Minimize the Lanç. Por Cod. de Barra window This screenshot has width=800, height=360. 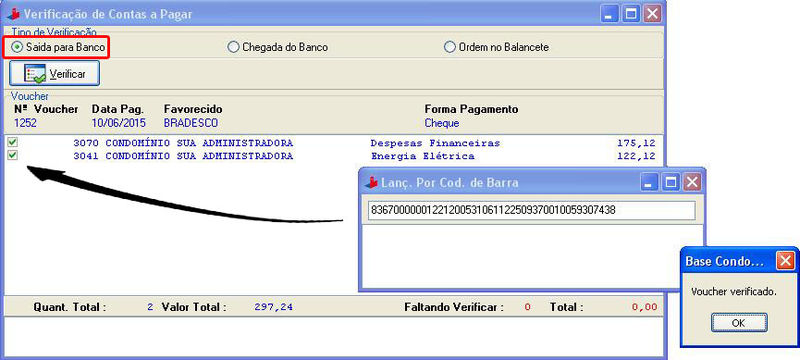click(649, 182)
